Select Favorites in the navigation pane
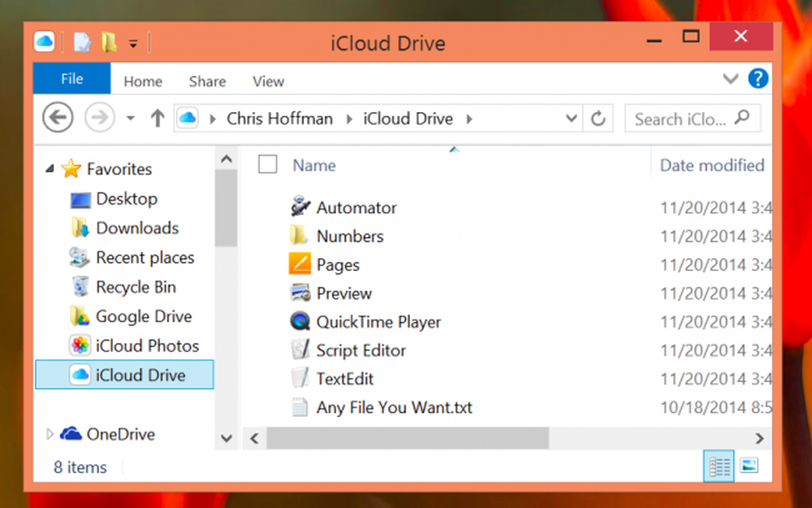The image size is (812, 508). (119, 169)
